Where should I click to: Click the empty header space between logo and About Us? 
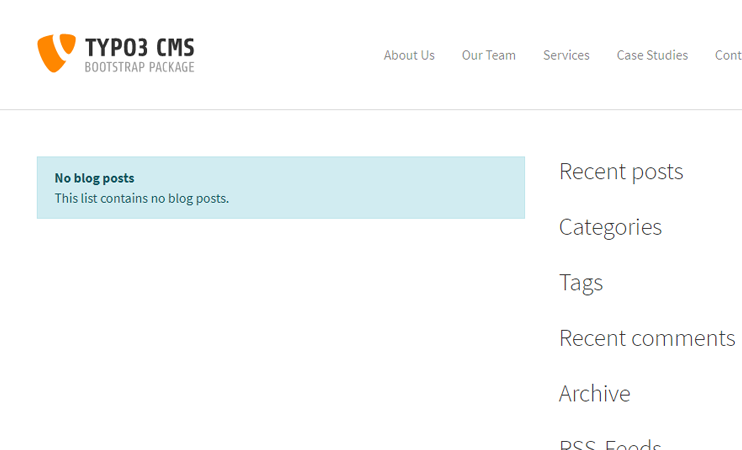coord(289,54)
